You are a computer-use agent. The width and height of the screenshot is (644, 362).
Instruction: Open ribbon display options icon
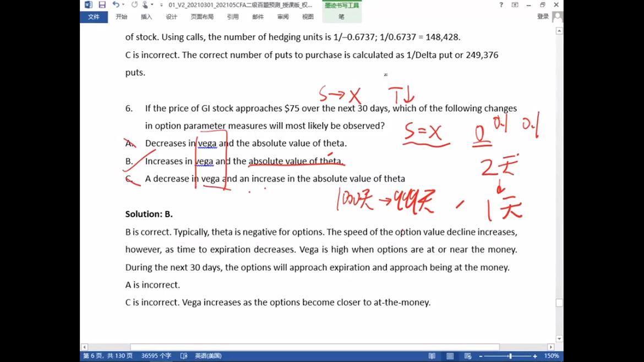pos(515,5)
